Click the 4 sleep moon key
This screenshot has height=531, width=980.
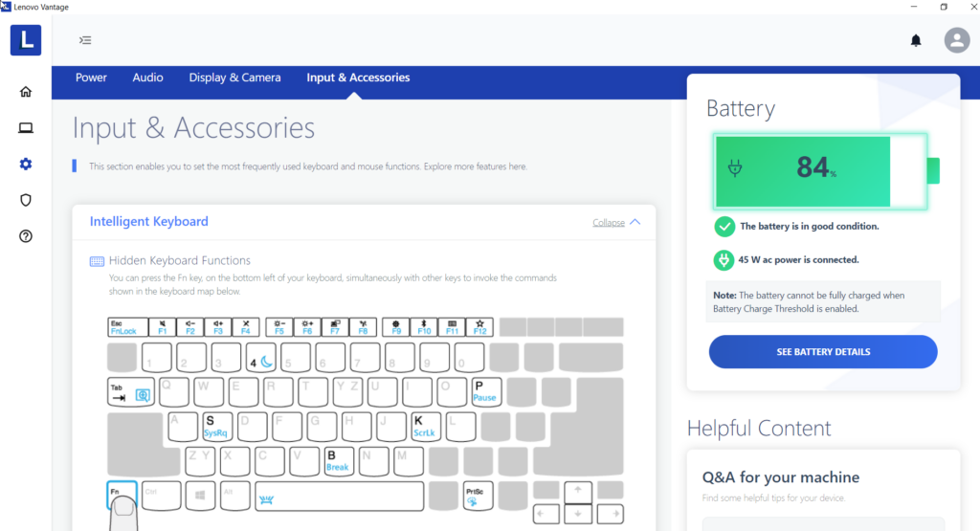260,357
